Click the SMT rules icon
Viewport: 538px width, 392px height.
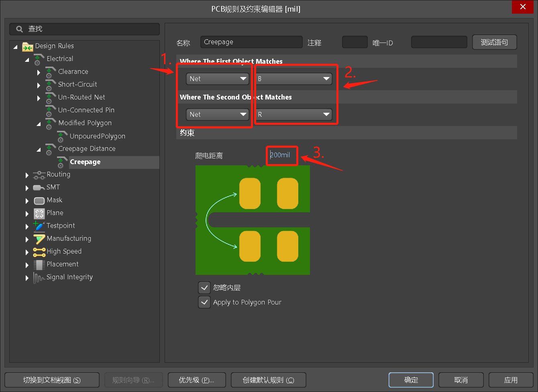(39, 187)
